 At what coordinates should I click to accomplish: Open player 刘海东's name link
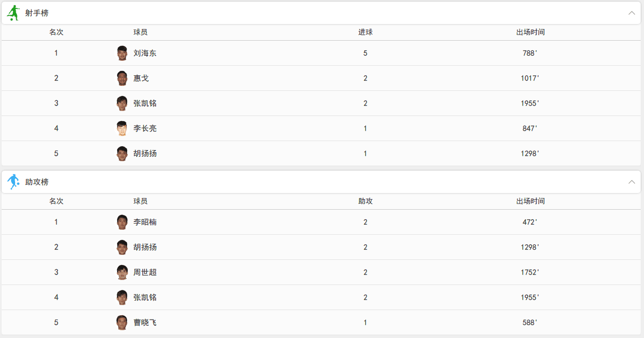click(x=145, y=53)
